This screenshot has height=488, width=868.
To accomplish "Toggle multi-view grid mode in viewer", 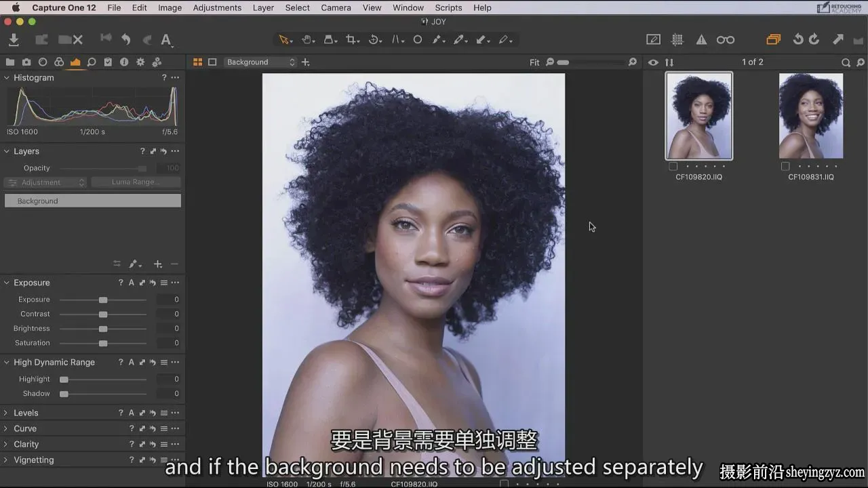I will click(197, 62).
